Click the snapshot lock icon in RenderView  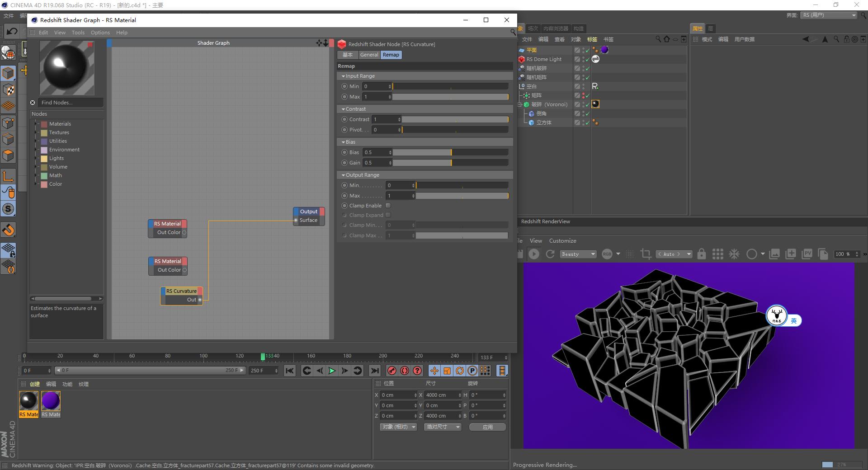(701, 254)
